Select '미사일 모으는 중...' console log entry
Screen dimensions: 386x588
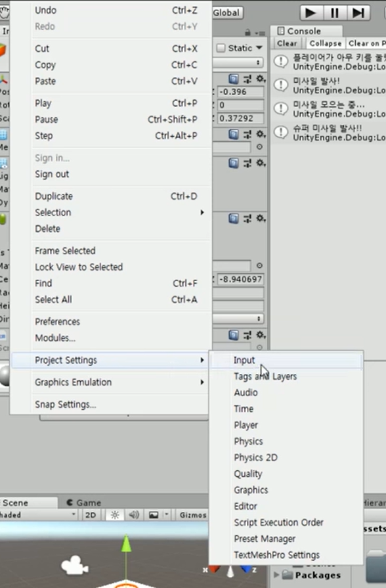(x=329, y=109)
